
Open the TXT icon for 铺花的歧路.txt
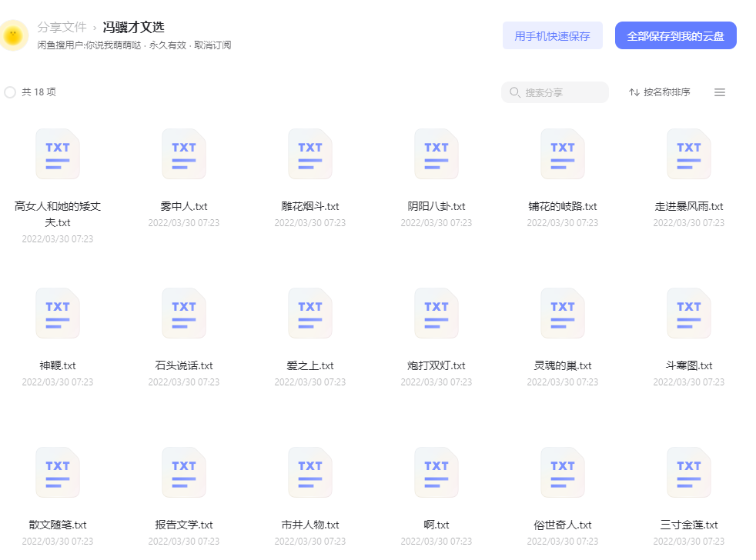[x=563, y=154]
